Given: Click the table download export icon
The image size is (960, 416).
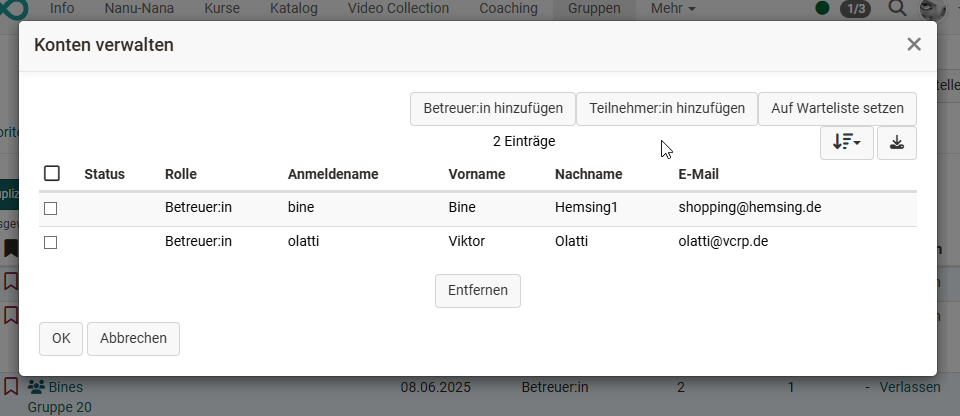Looking at the screenshot, I should (896, 143).
